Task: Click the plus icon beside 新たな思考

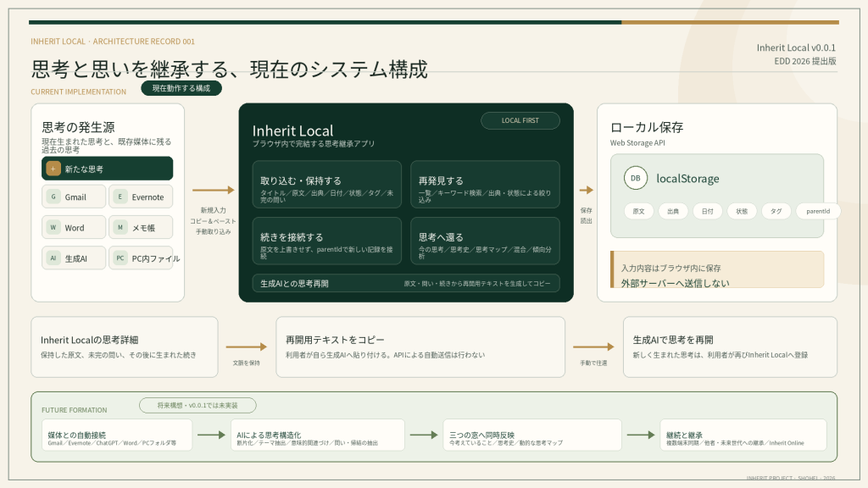Action: (53, 169)
